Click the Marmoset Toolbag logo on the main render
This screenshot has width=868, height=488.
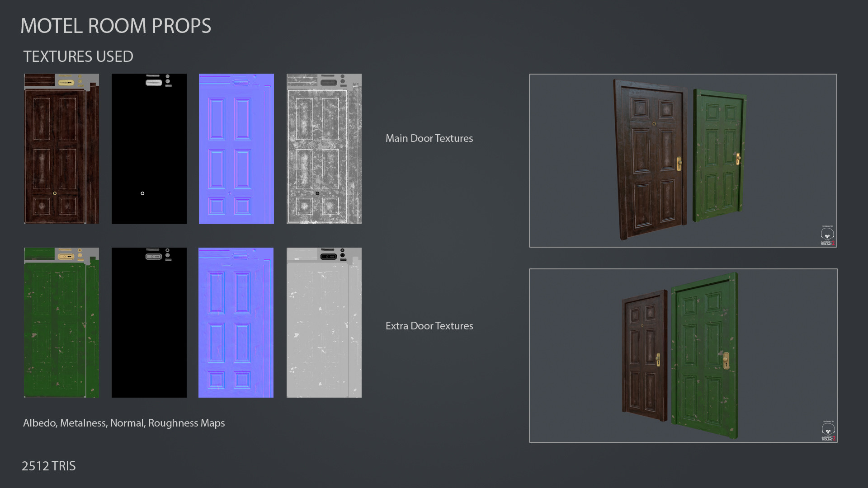click(827, 235)
